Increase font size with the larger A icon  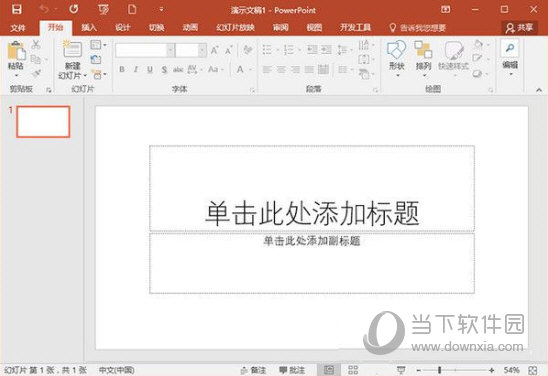[214, 51]
